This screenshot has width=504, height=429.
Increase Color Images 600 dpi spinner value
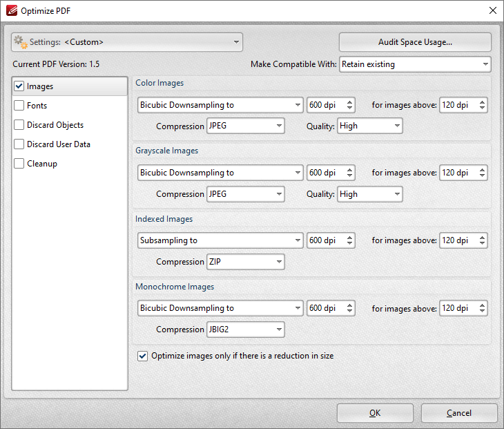[x=349, y=102]
